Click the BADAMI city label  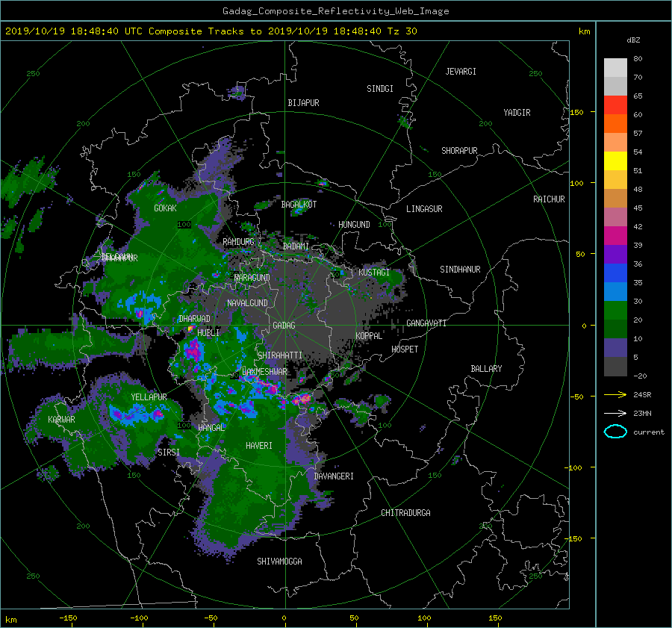click(296, 246)
